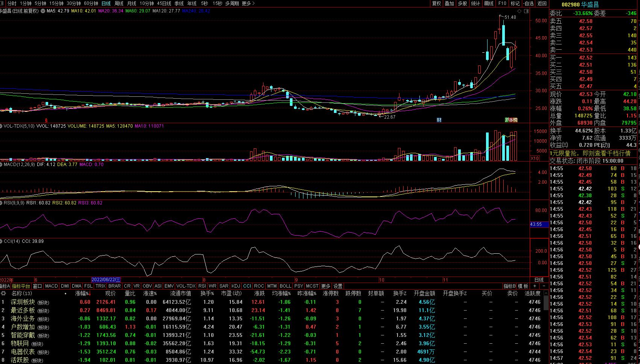The width and height of the screenshot is (640, 364).
Task: Click the 财 financial marker on the chart
Action: click(x=439, y=120)
